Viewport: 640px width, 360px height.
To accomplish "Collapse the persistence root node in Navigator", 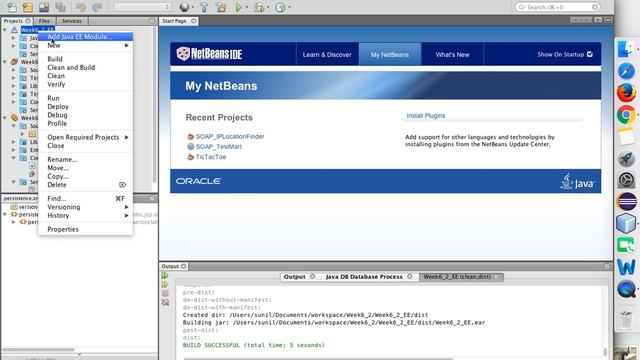I will [x=5, y=214].
